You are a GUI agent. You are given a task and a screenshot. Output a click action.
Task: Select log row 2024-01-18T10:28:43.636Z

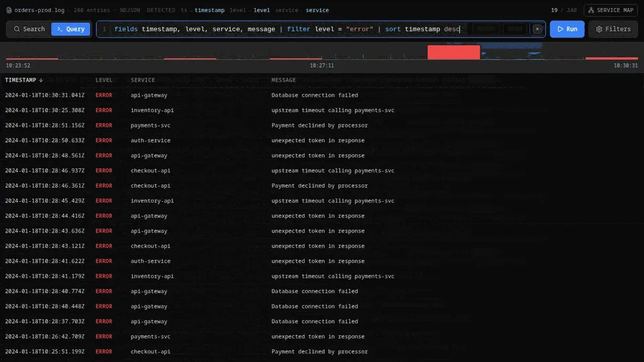(x=322, y=231)
